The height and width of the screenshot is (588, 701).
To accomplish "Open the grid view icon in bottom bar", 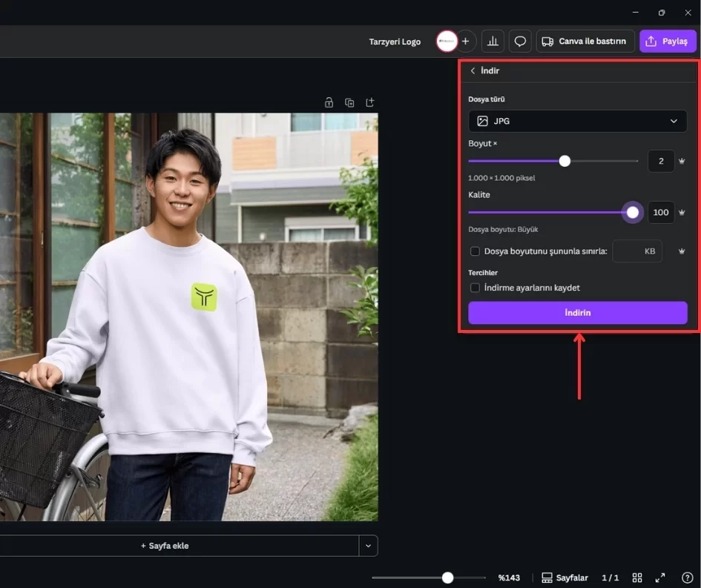I will [x=637, y=578].
